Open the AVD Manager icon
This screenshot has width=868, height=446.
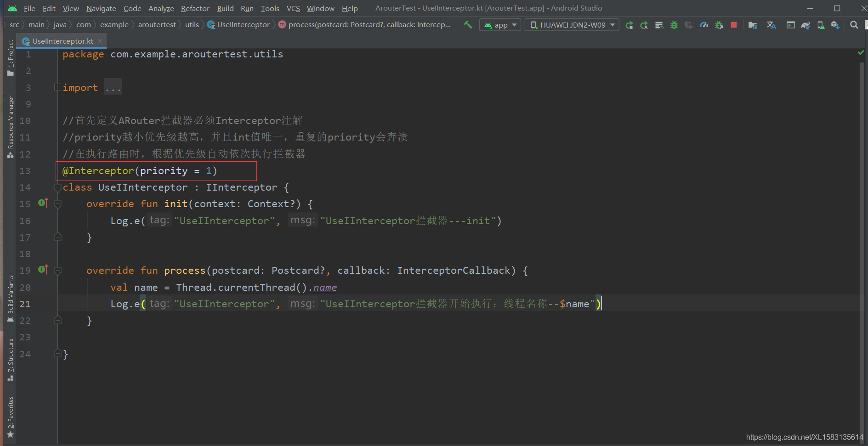pyautogui.click(x=821, y=25)
